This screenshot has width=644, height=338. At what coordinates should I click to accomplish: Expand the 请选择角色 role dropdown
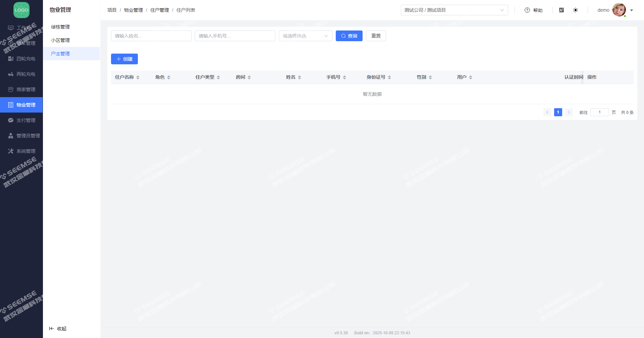(305, 36)
